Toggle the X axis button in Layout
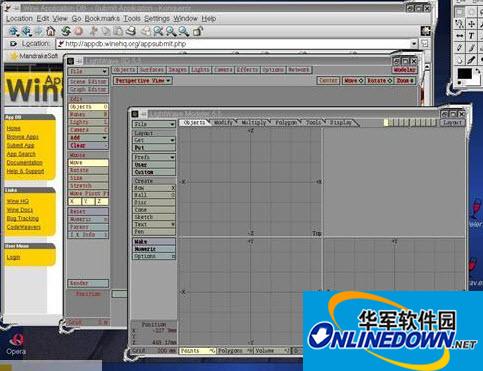483x371 pixels. (74, 201)
